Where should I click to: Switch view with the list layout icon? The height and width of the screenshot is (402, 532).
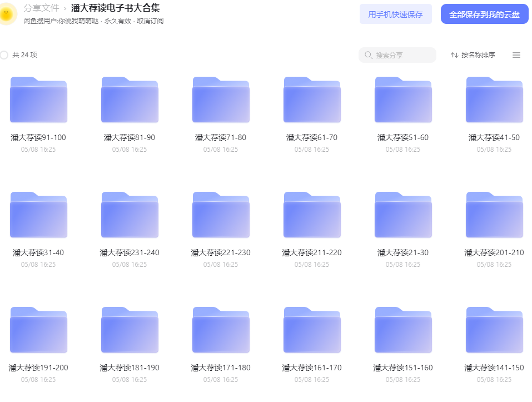pos(516,55)
